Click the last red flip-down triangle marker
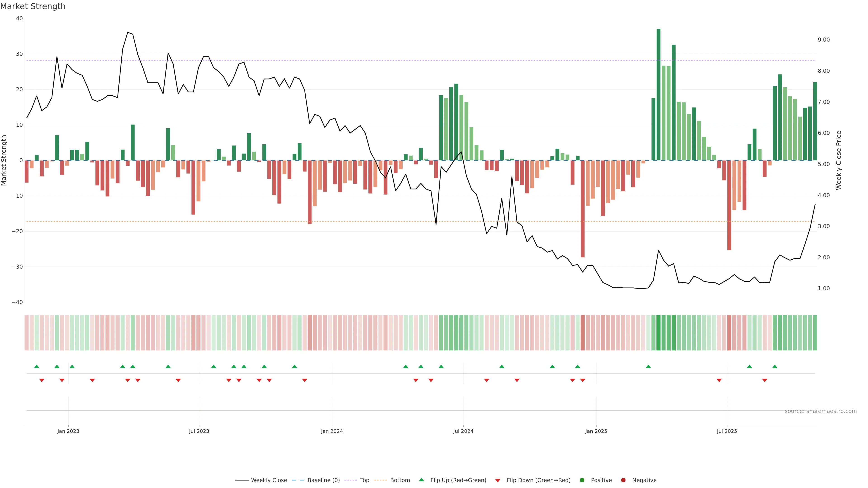Image resolution: width=868 pixels, height=488 pixels. pos(764,380)
